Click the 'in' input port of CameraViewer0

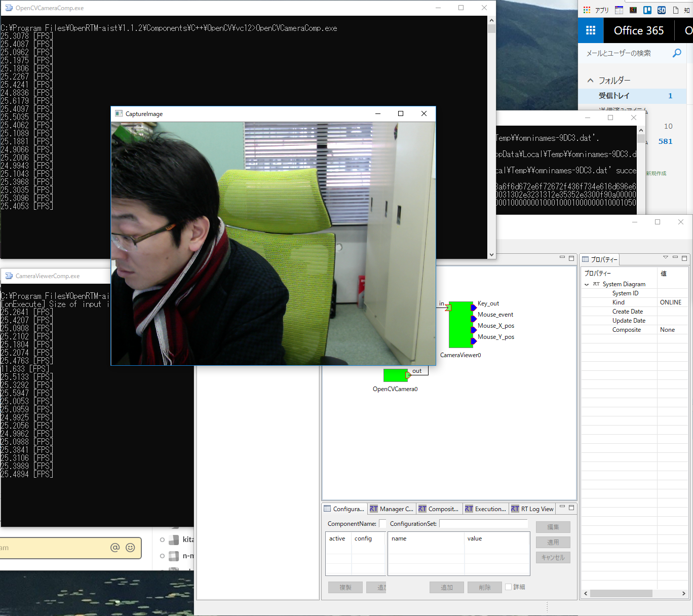point(448,307)
